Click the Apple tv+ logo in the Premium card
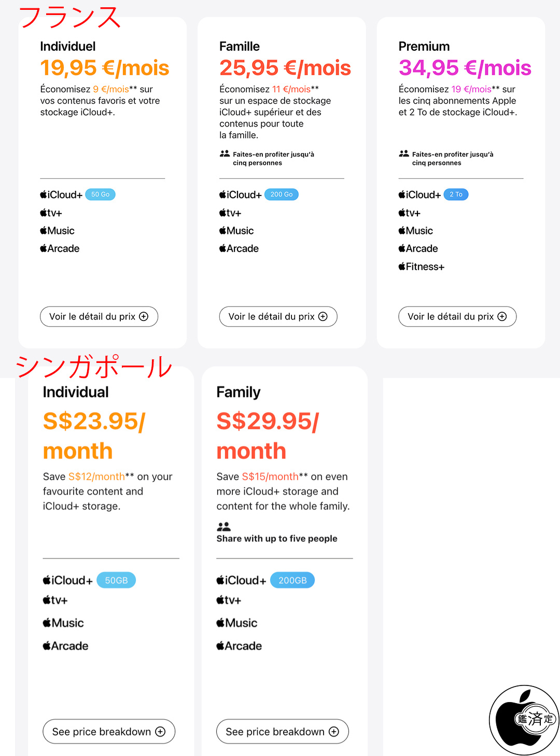 pyautogui.click(x=409, y=213)
